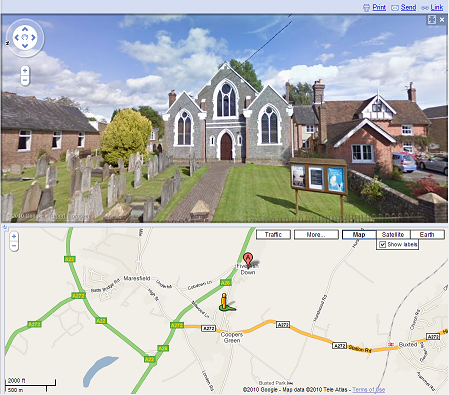Image resolution: width=449 pixels, height=395 pixels.
Task: Click the envelope icon next to Send
Action: 395,8
